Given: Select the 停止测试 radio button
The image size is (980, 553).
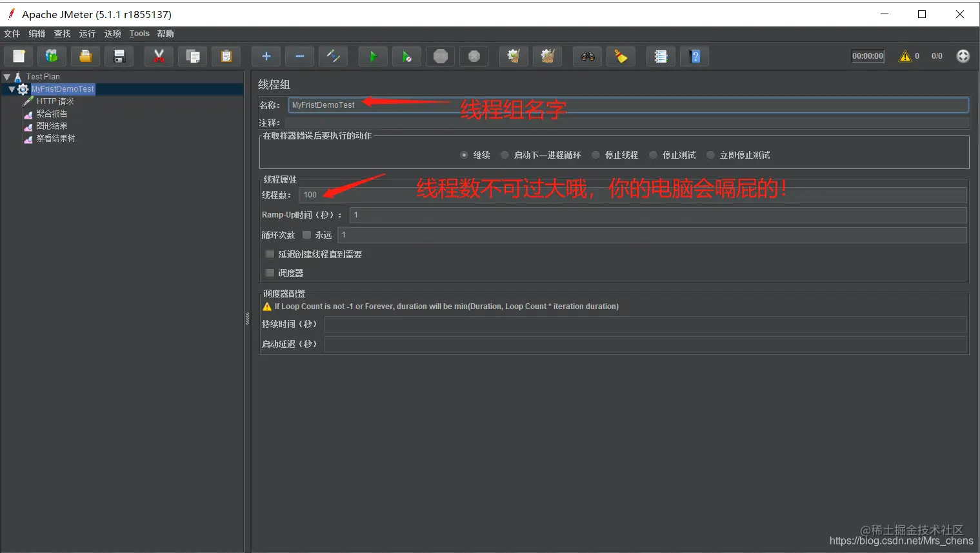Looking at the screenshot, I should click(653, 155).
